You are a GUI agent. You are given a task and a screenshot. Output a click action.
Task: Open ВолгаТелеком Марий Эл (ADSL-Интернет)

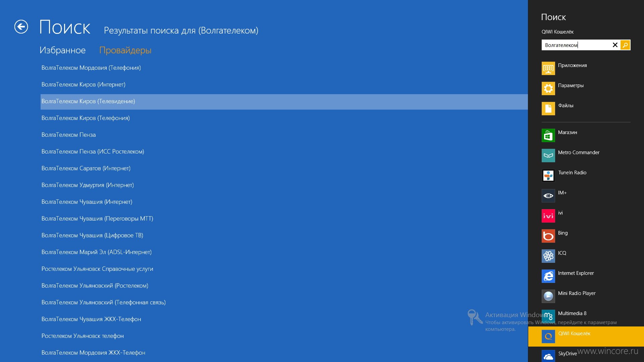(97, 252)
